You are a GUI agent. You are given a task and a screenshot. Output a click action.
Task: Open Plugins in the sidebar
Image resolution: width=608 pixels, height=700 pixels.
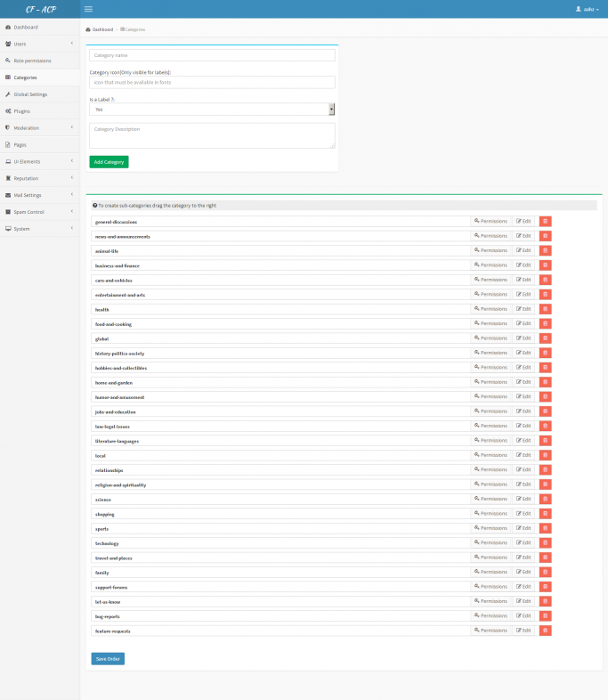pos(40,111)
